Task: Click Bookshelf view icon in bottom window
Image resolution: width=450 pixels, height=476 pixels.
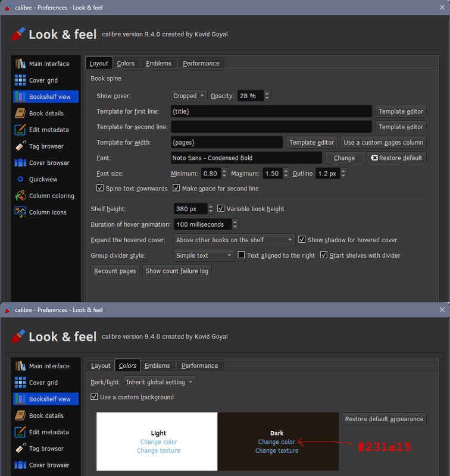Action: (20, 399)
